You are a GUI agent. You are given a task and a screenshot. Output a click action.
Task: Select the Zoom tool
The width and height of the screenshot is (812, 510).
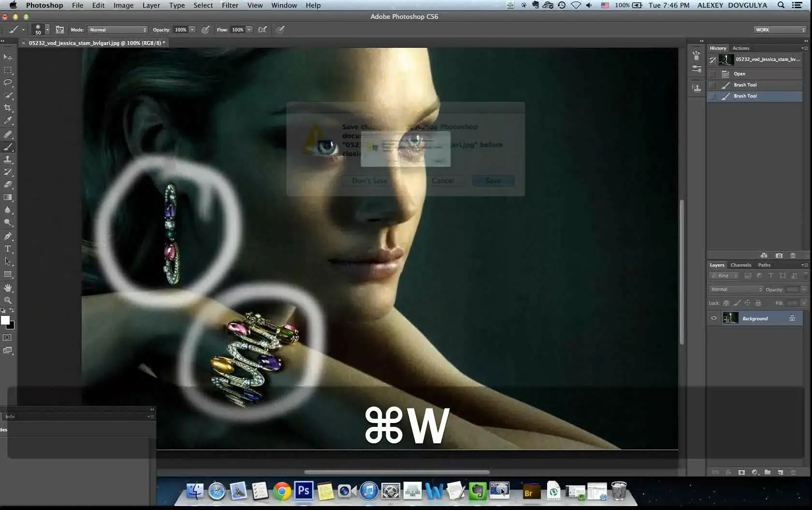8,300
